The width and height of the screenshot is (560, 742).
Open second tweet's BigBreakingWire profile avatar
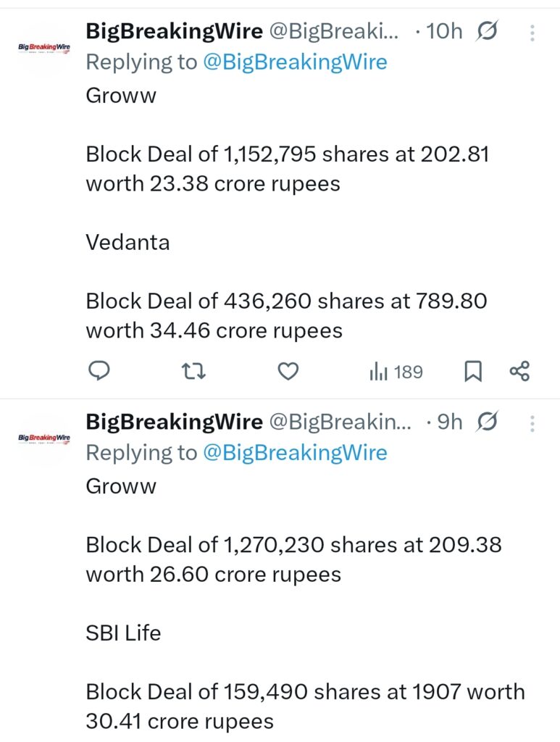tap(42, 438)
